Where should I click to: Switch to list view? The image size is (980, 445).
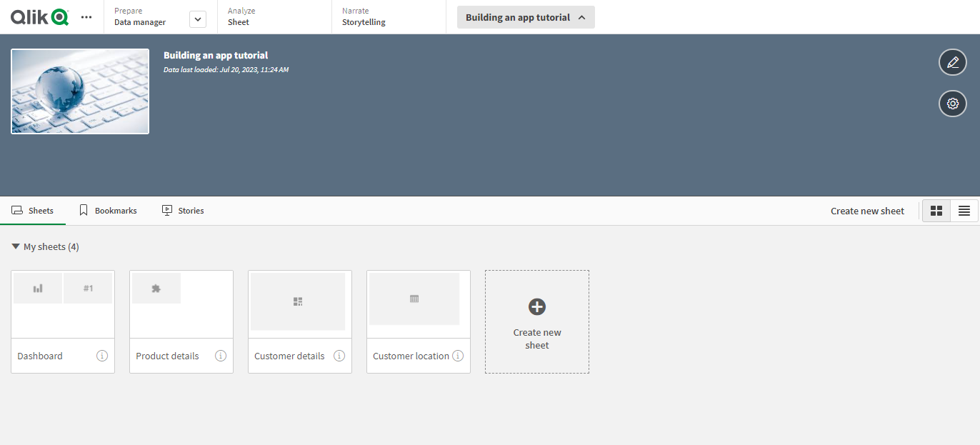964,211
